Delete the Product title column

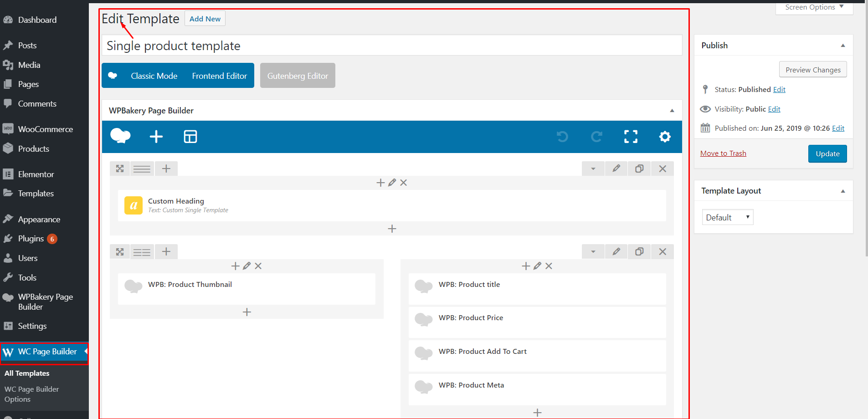(549, 266)
